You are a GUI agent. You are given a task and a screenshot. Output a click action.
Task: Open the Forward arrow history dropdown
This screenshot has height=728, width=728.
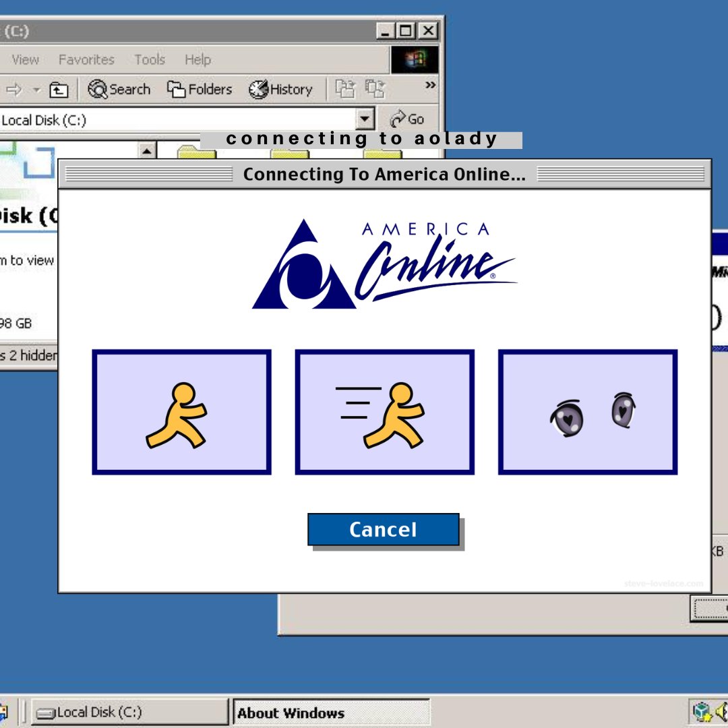[x=36, y=89]
